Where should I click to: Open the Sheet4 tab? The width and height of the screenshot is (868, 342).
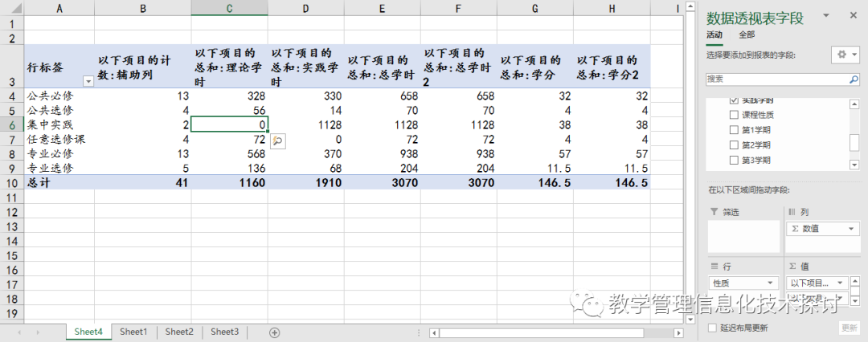tap(88, 332)
